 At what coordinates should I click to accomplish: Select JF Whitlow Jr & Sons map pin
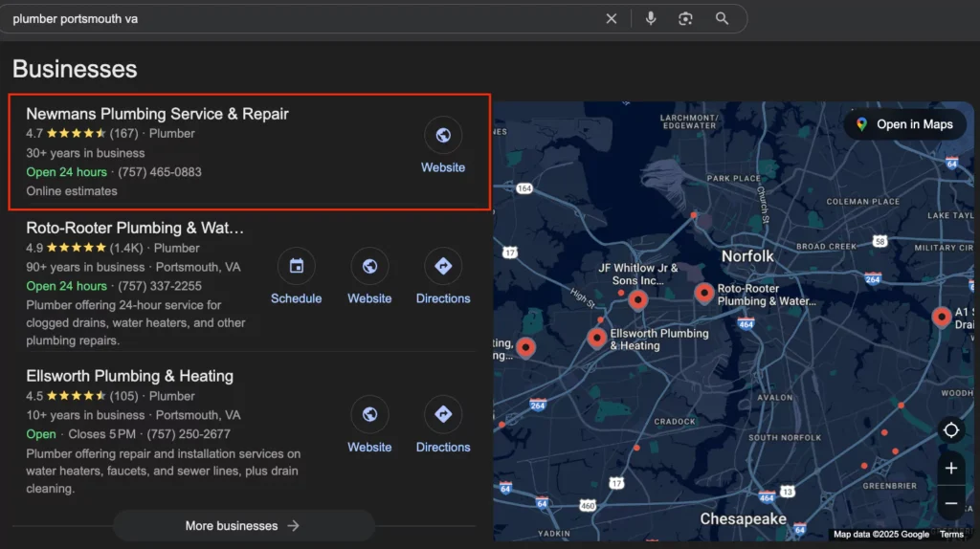coord(638,299)
